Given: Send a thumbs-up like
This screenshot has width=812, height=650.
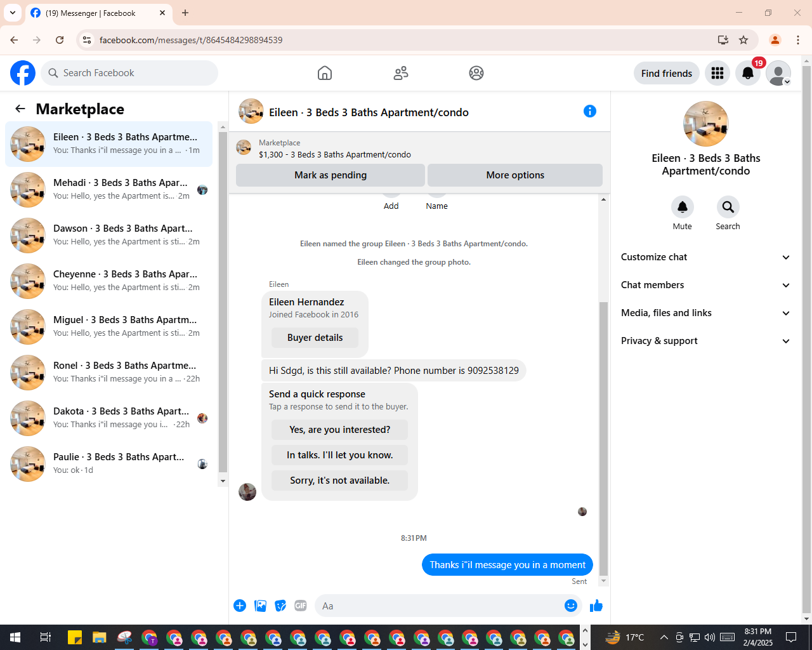Looking at the screenshot, I should (596, 606).
